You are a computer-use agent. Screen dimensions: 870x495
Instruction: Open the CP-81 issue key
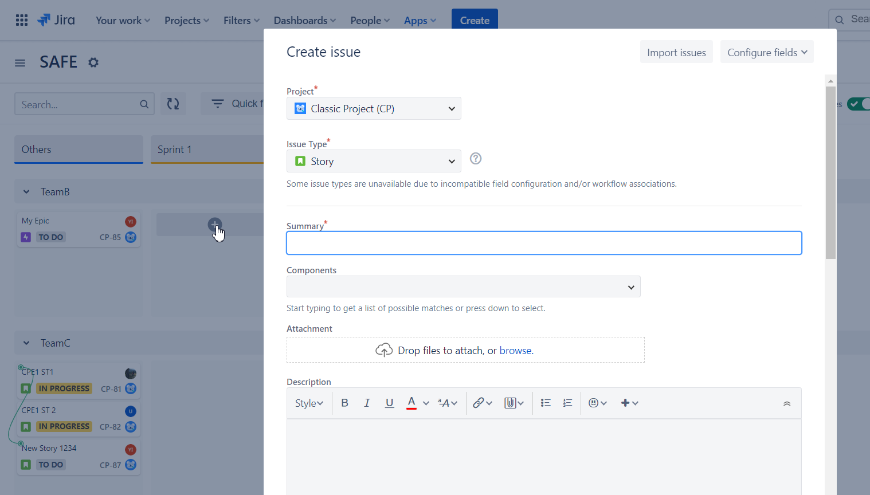111,388
